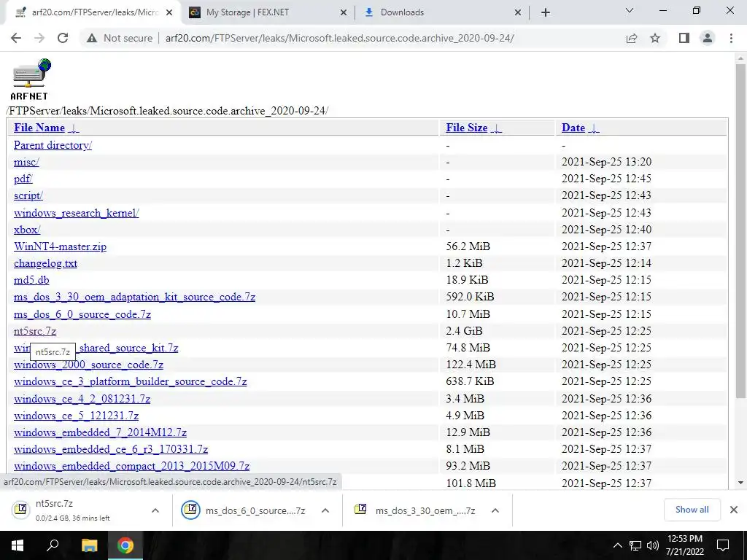Click the nt5src.7z download item icon
This screenshot has width=747, height=560.
[21, 510]
